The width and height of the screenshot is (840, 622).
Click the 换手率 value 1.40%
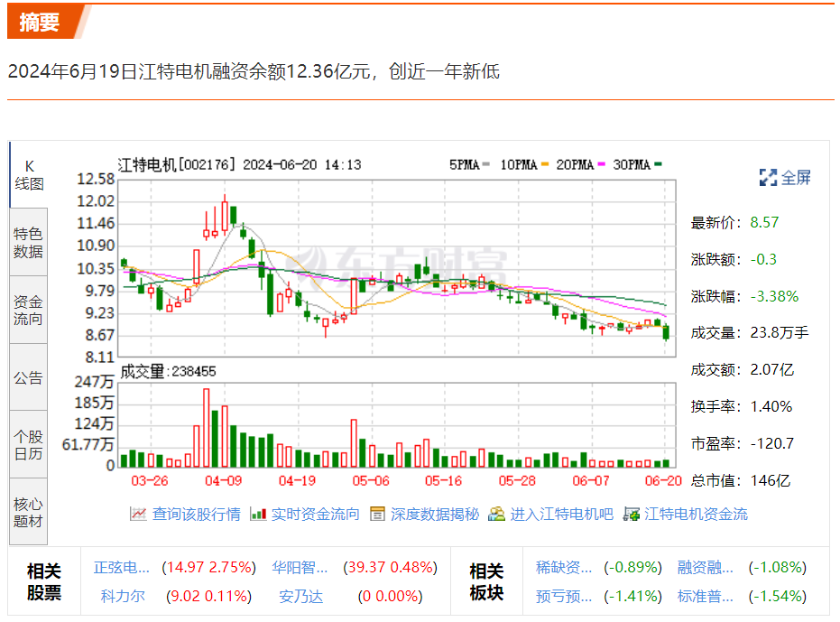coord(771,407)
